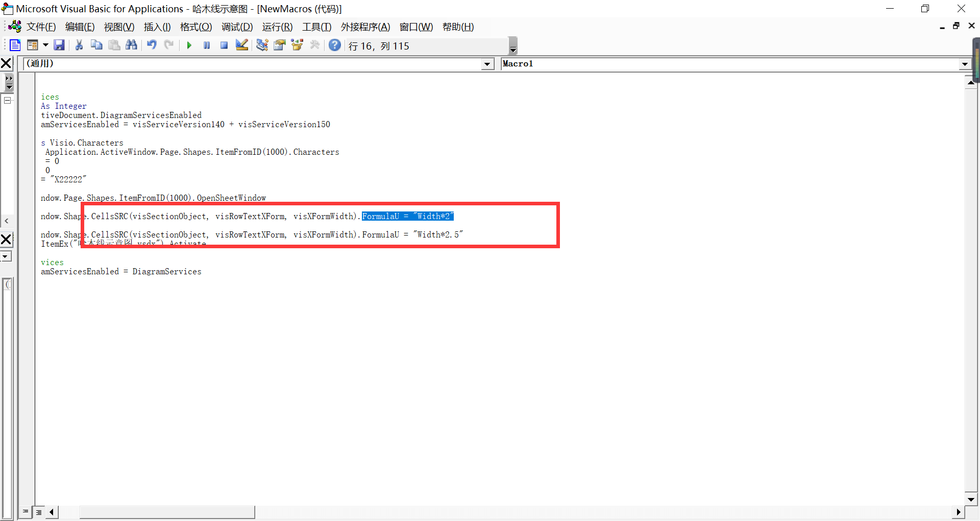
Task: Close the Properties pane with its X
Action: 6,239
